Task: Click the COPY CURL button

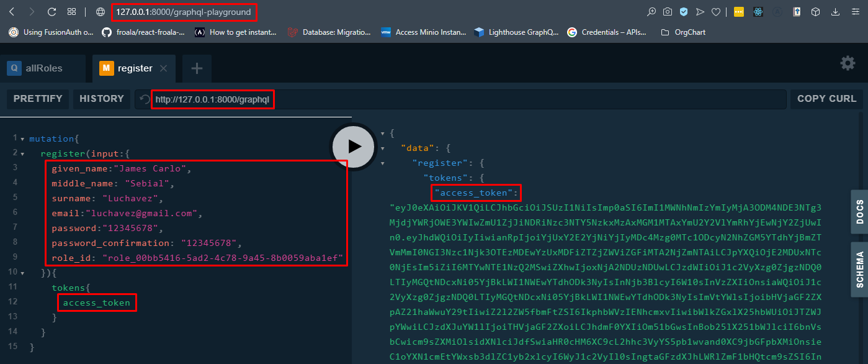Action: tap(826, 99)
